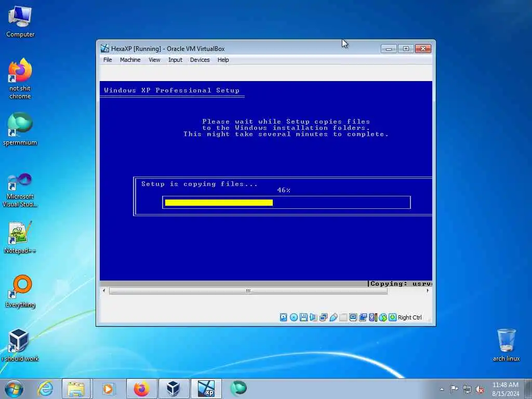Image resolution: width=532 pixels, height=399 pixels.
Task: Select the 'i should work' VirtualBox shortcut
Action: point(20,345)
